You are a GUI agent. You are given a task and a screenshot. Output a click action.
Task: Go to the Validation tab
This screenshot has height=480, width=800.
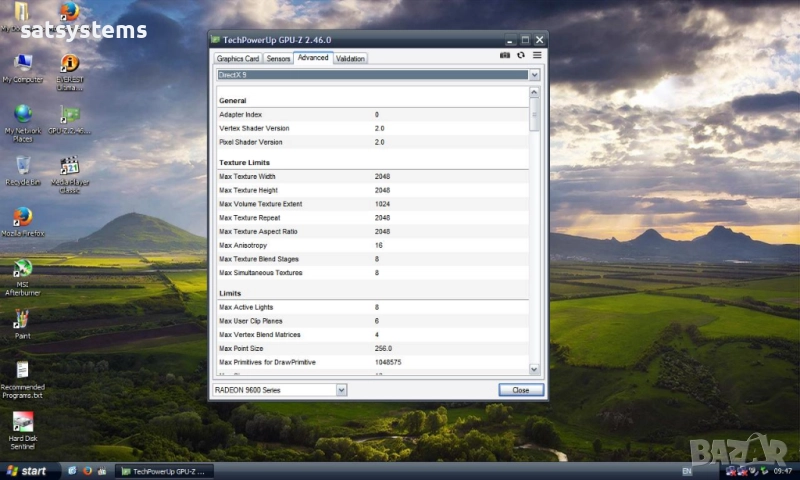[350, 58]
